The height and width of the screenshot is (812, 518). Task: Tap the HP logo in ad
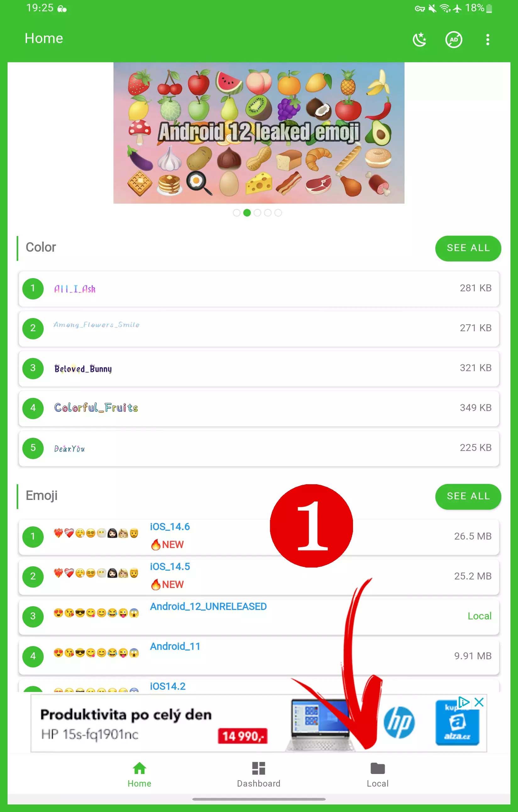pos(399,722)
